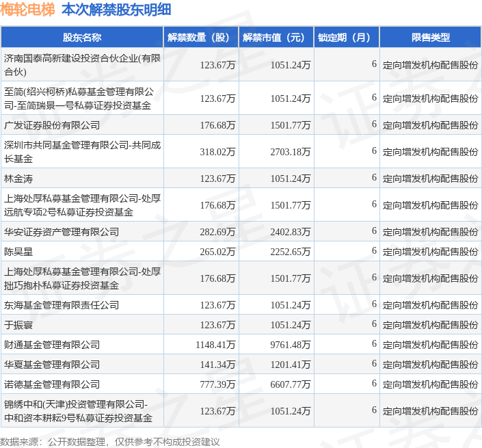Click the 锁定期（月） column header
Viewport: 482px width, 448px height.
tap(347, 38)
